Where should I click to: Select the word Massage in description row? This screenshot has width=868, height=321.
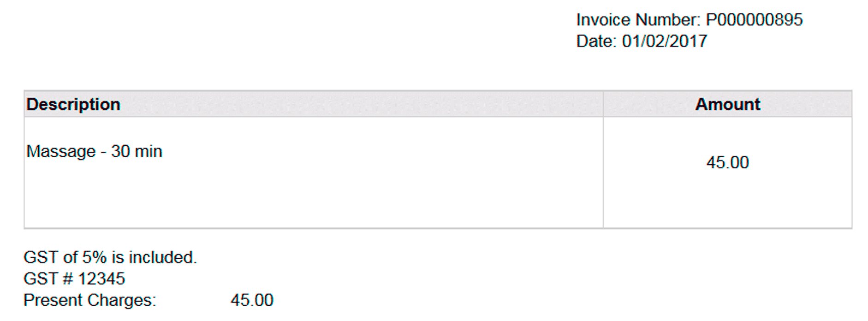61,151
